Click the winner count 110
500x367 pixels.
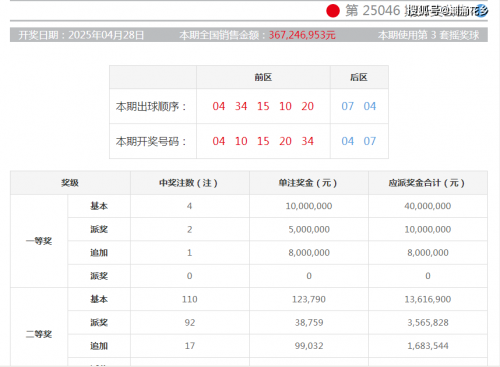(190, 299)
